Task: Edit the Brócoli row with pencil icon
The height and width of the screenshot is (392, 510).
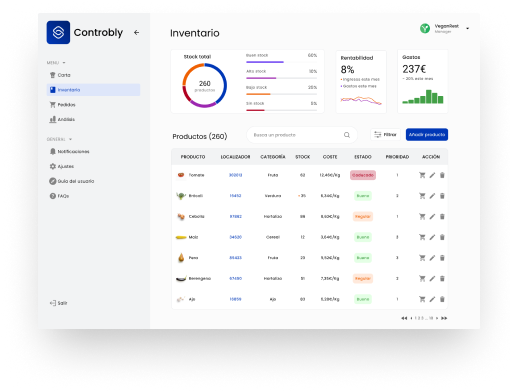Action: pos(432,196)
